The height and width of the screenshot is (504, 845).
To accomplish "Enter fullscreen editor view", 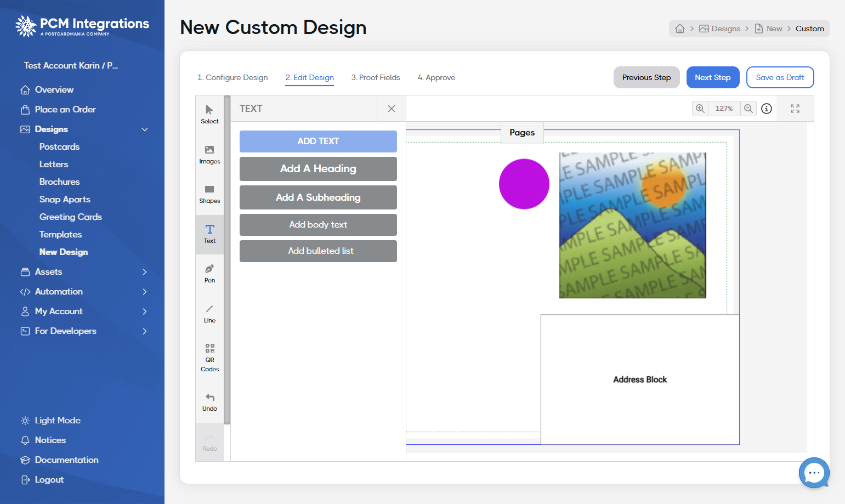I will (795, 109).
